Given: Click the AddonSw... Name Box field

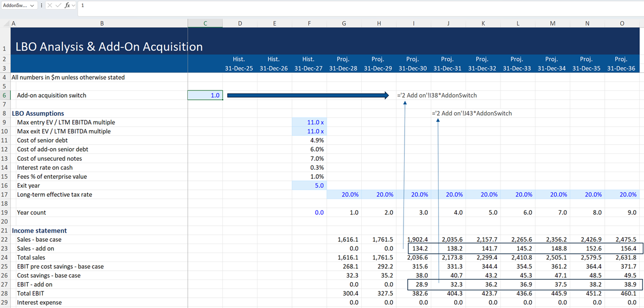Looking at the screenshot, I should coord(14,5).
